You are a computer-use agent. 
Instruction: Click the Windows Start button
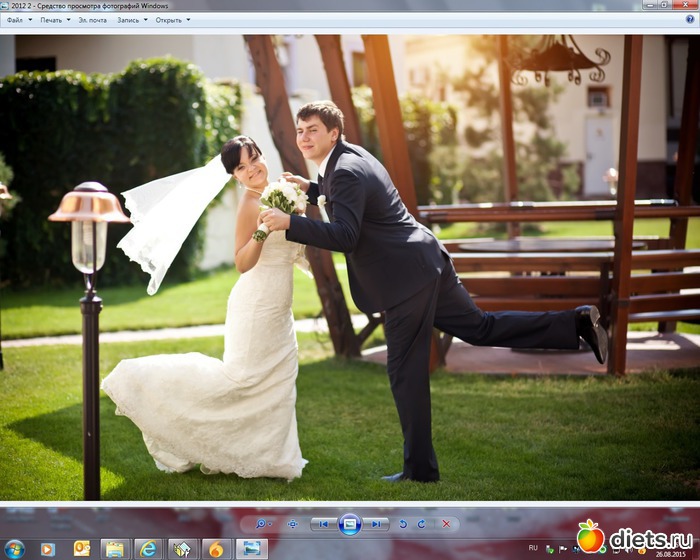coord(13,548)
